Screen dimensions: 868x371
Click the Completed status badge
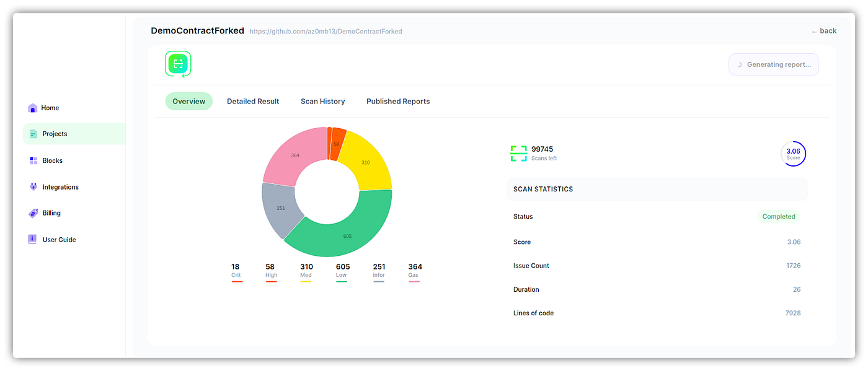tap(779, 216)
